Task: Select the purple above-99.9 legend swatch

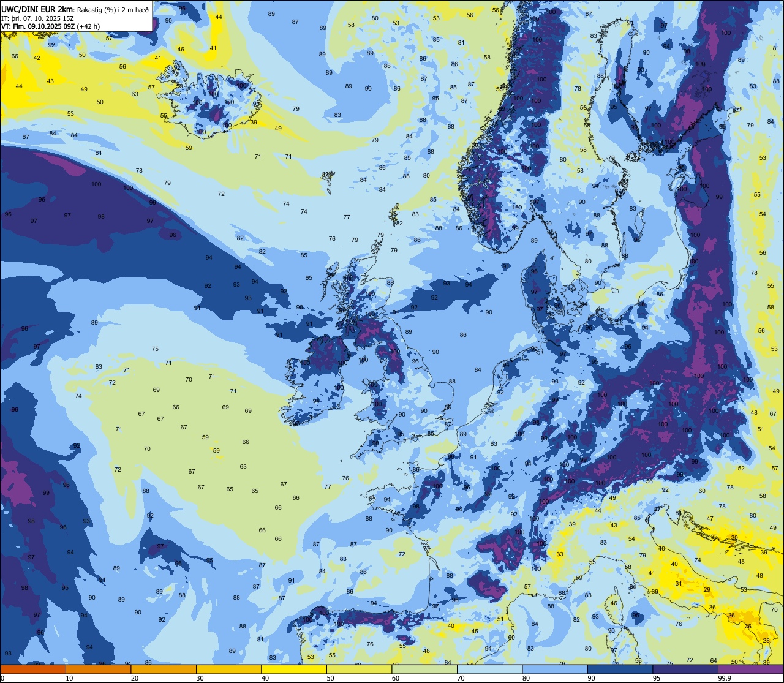Action: click(750, 670)
